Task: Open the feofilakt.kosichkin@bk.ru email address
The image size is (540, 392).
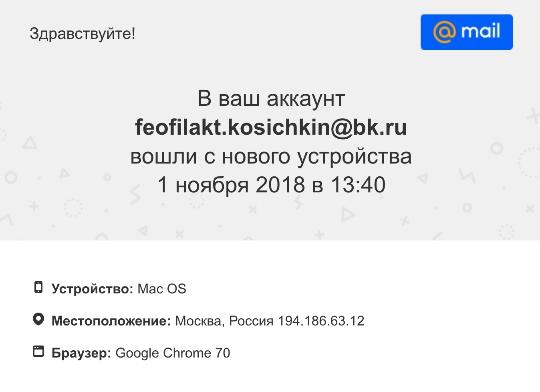Action: click(x=271, y=127)
